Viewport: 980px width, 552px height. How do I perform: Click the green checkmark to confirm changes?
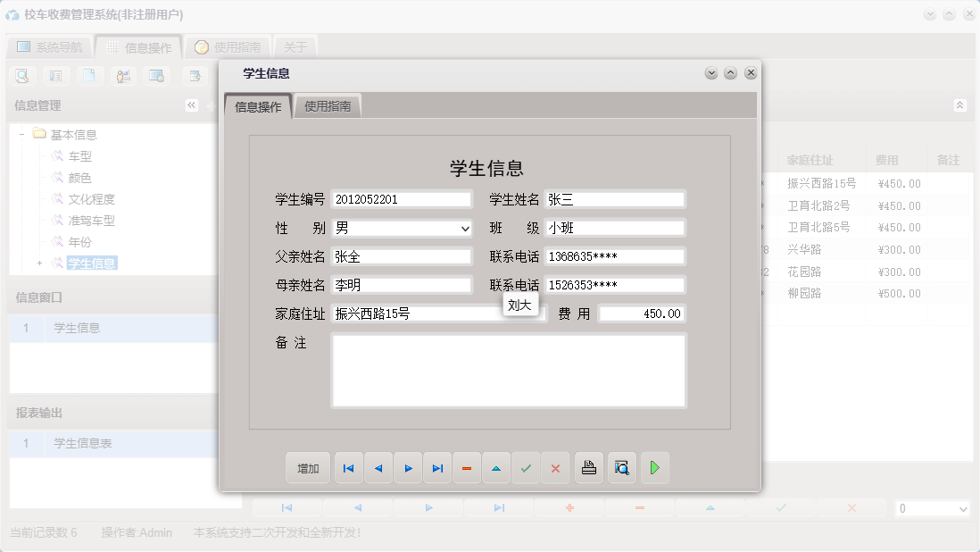pos(526,467)
